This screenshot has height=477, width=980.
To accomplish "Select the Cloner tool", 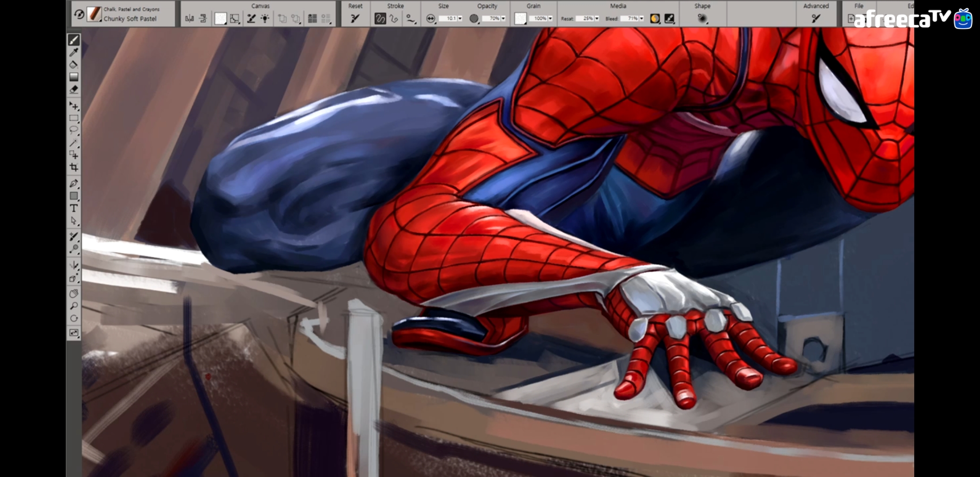I will pos(74,237).
